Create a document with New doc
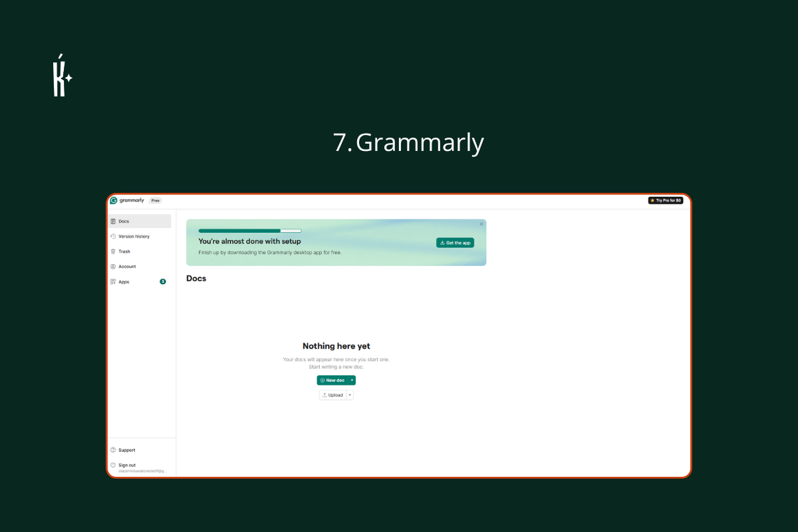The image size is (798, 532). [332, 380]
